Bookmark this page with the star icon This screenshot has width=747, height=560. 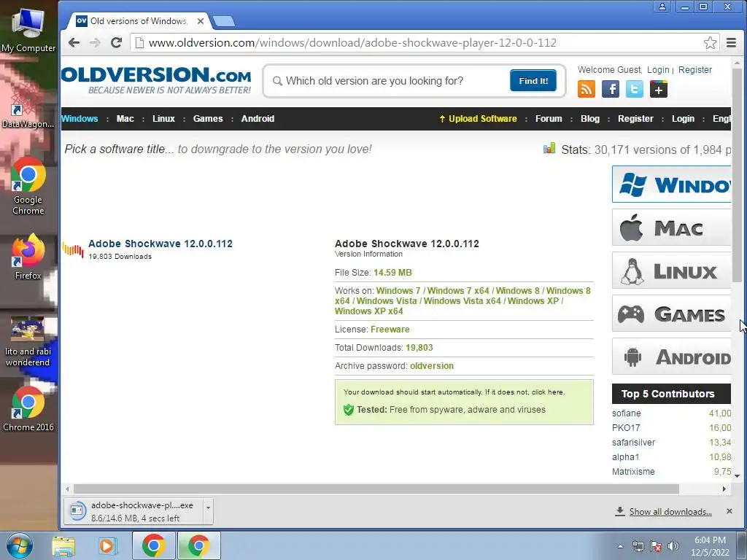(710, 43)
